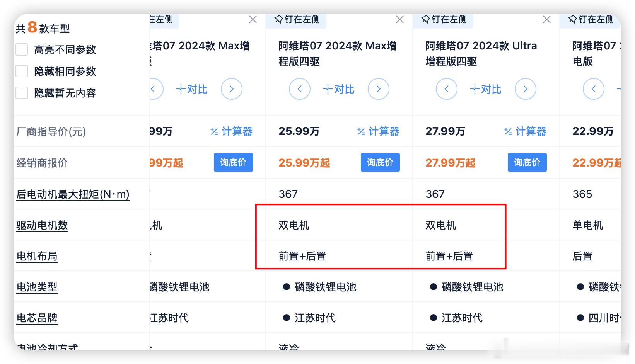Select 25.99万 guide price value

(299, 131)
